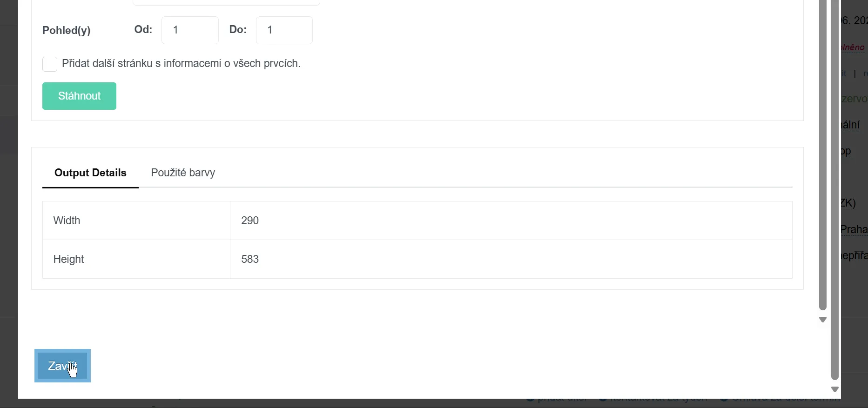The width and height of the screenshot is (868, 408).
Task: Click the outer scrollbar down arrow
Action: pos(835,389)
